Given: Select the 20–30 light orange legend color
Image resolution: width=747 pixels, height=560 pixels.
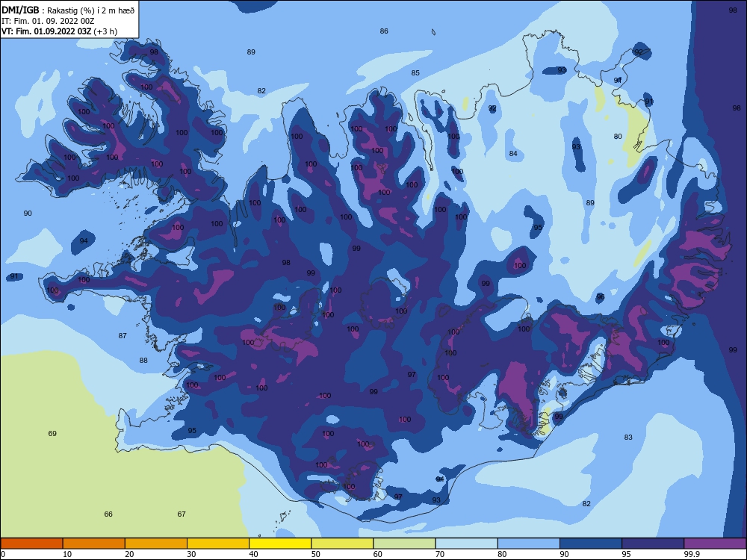Looking at the screenshot, I should (156, 544).
